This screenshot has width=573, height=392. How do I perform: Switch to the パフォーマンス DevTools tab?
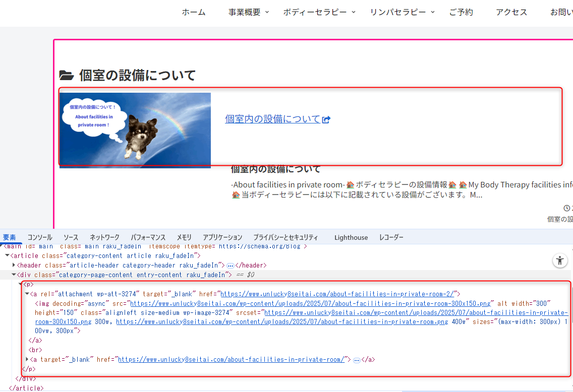coord(148,237)
